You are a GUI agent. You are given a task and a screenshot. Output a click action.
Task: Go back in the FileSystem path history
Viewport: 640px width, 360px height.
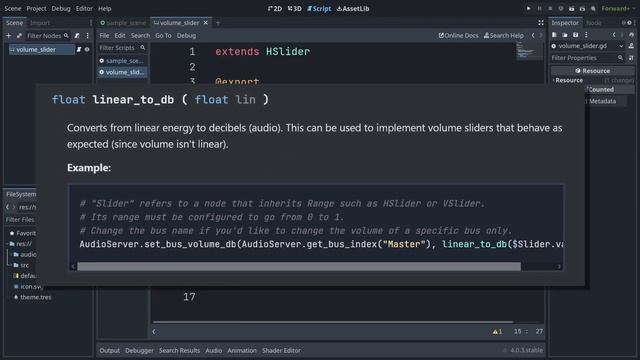pos(7,207)
